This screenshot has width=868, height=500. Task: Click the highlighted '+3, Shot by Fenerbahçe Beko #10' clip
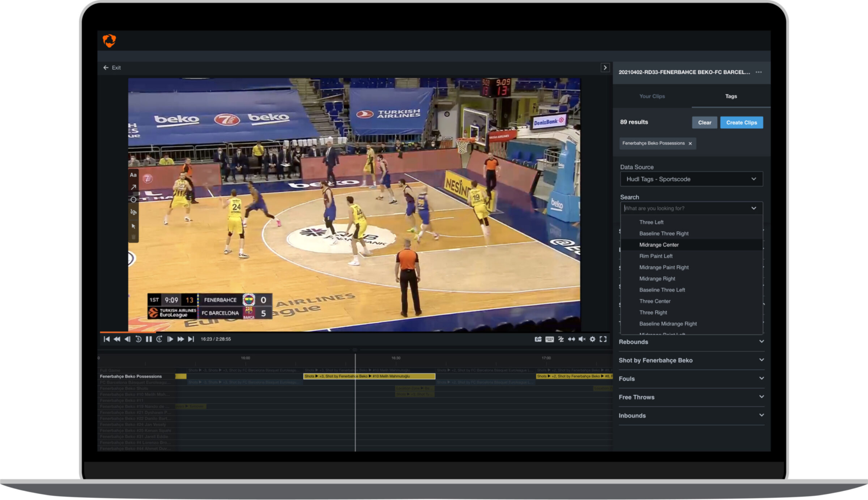pyautogui.click(x=369, y=376)
